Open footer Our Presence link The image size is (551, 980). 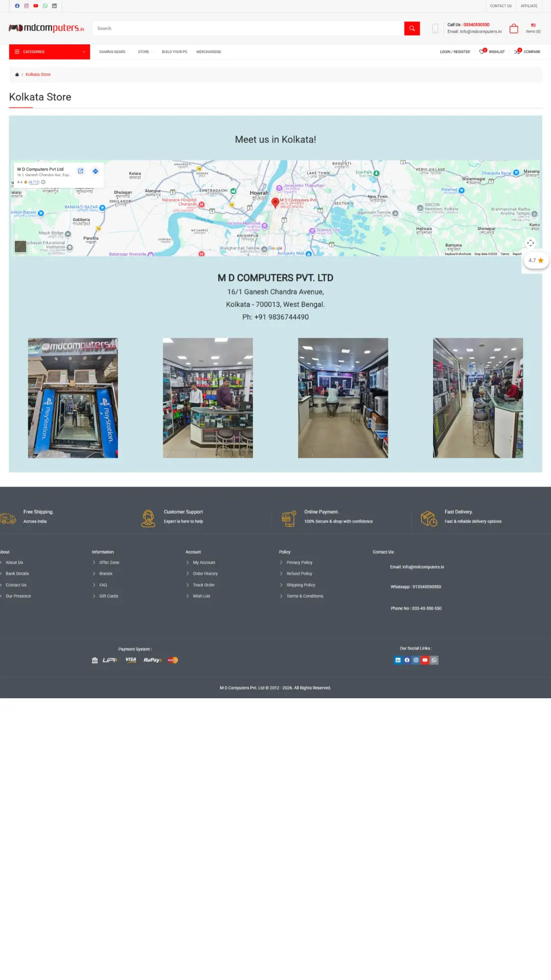pyautogui.click(x=18, y=596)
